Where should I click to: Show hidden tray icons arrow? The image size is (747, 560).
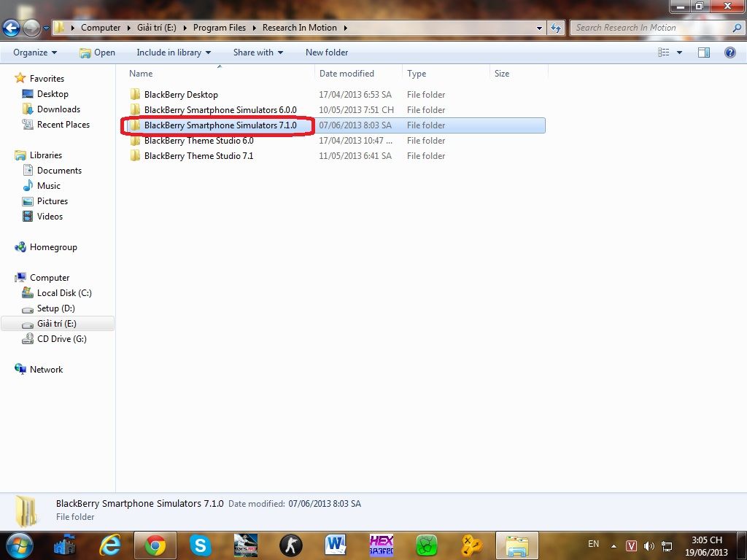click(x=614, y=546)
